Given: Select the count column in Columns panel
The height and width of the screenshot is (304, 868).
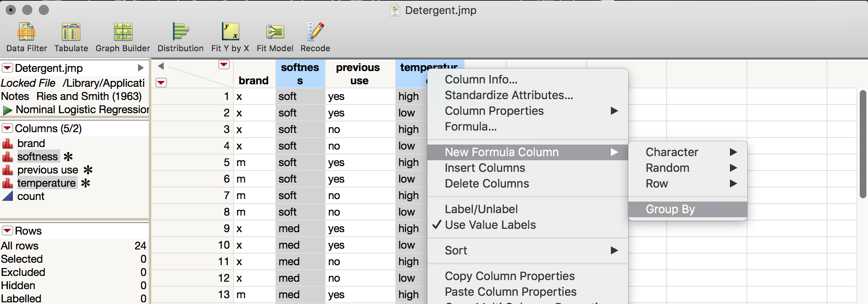Looking at the screenshot, I should tap(31, 196).
